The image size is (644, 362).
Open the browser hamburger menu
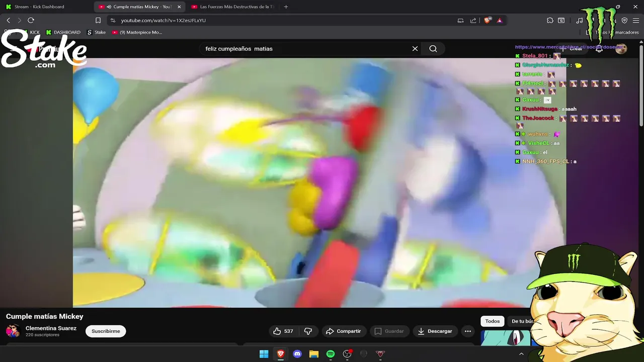(636, 21)
